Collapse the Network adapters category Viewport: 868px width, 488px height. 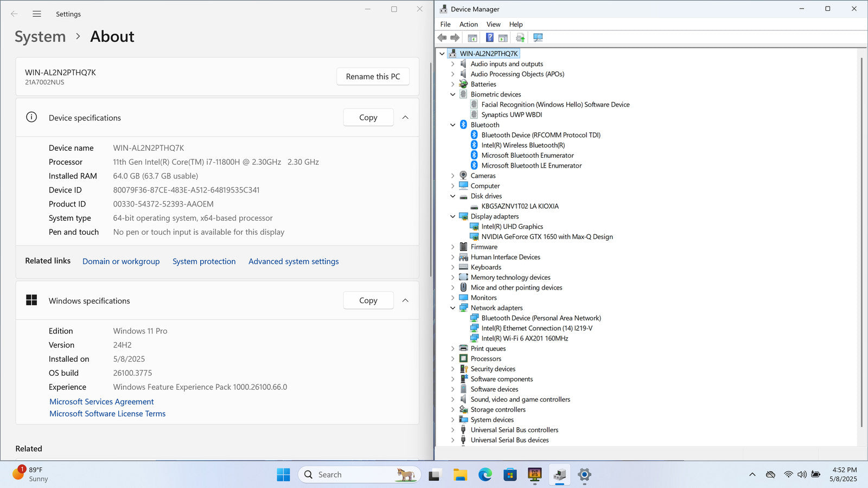point(453,308)
